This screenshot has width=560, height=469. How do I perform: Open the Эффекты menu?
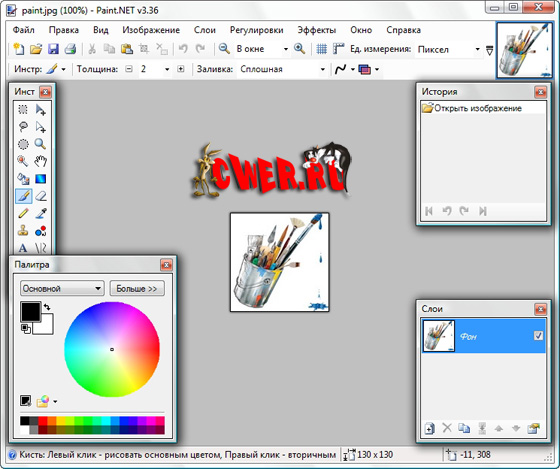point(316,30)
